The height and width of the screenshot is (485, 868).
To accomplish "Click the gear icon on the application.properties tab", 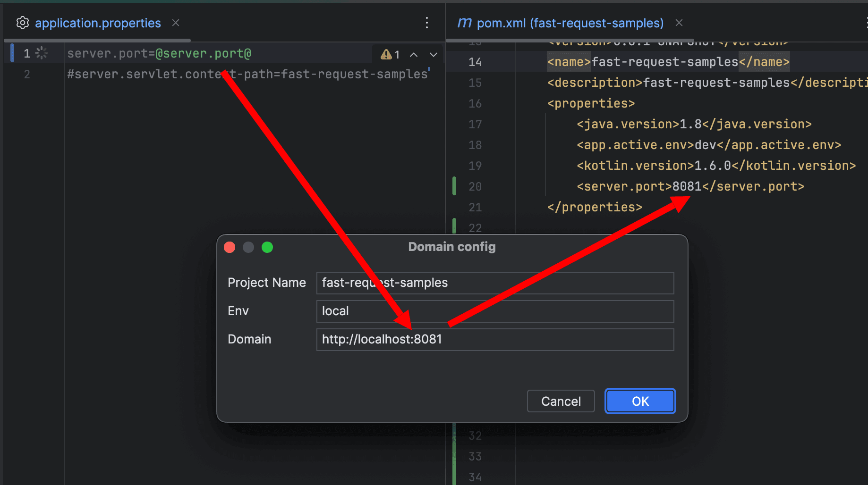I will click(22, 23).
